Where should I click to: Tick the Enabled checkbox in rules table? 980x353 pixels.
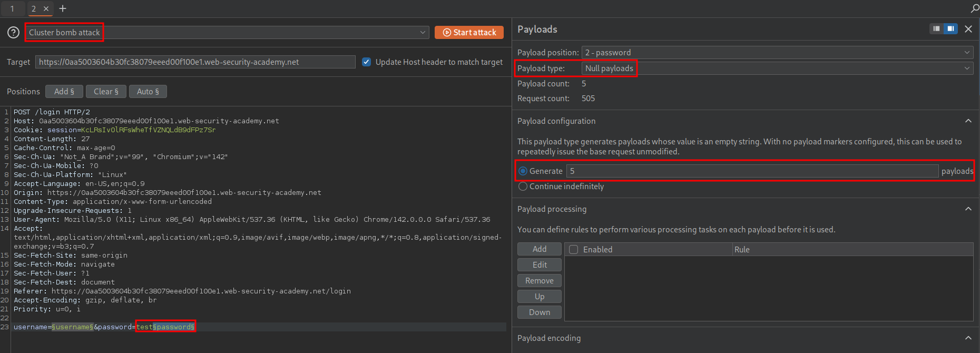pos(574,250)
